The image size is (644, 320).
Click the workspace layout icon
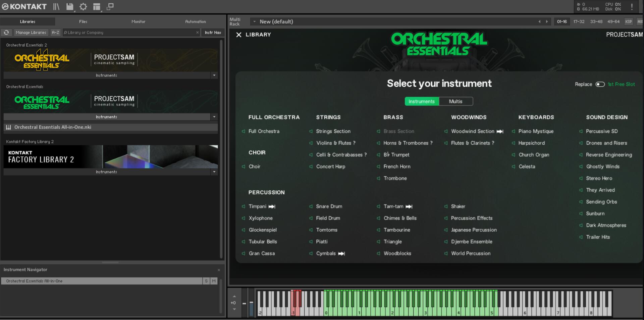point(97,6)
